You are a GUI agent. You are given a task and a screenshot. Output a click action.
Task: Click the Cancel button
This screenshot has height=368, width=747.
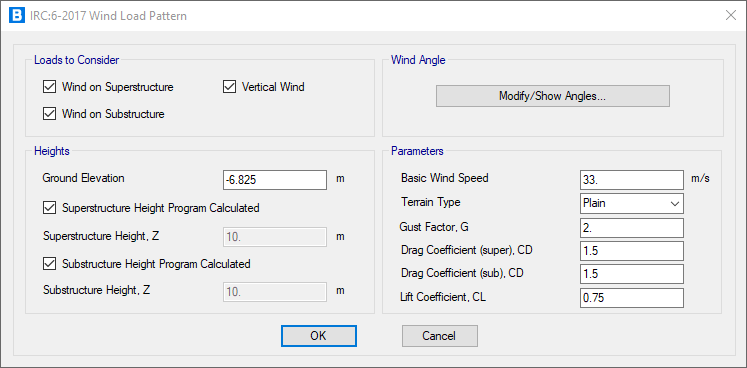[439, 336]
